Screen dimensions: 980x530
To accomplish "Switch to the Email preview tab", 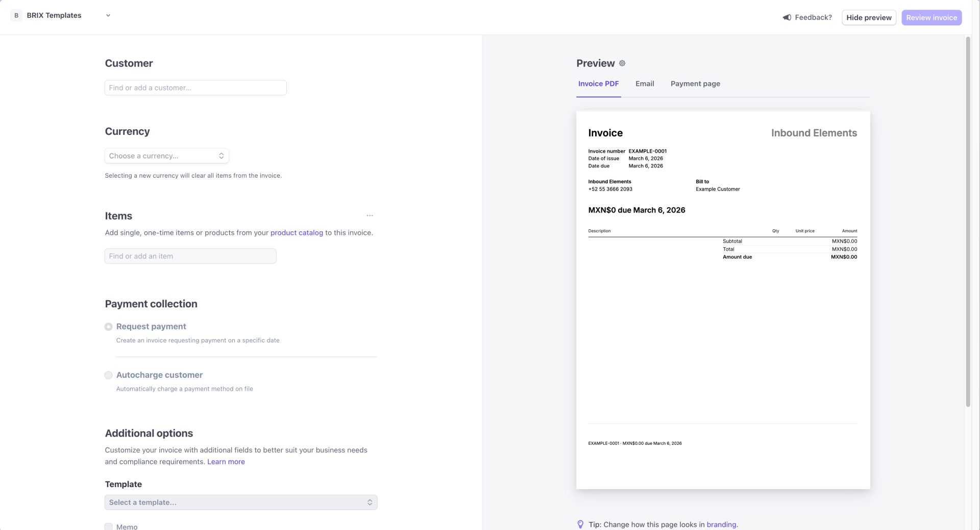I will point(645,84).
